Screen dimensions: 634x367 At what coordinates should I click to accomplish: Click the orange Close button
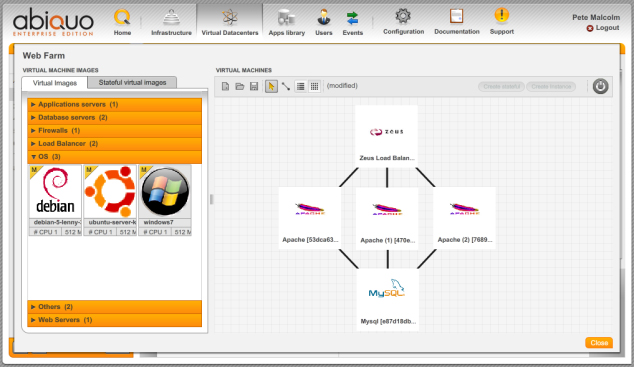[599, 343]
